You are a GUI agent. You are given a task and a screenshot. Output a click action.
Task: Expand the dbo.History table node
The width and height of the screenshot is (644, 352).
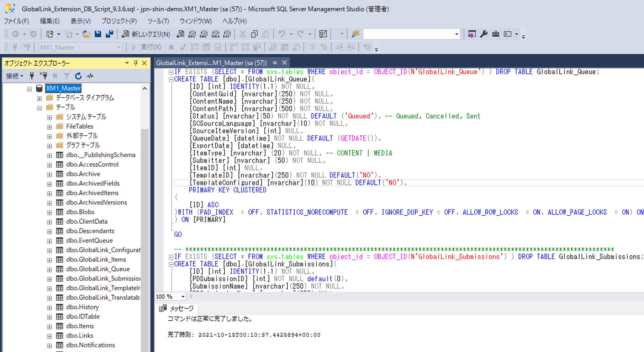click(49, 308)
